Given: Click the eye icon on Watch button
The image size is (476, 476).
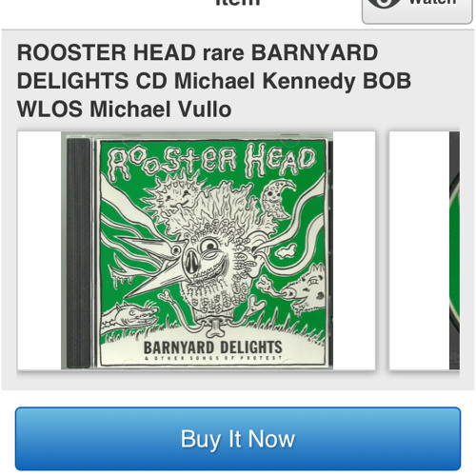Looking at the screenshot, I should (x=384, y=3).
